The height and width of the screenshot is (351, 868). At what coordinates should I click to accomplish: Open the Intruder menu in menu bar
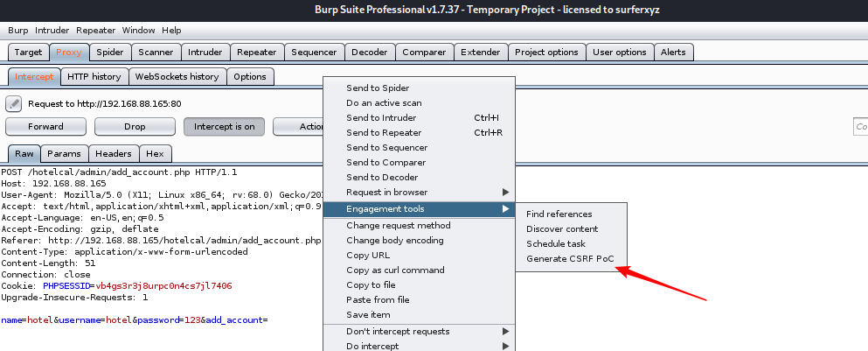pyautogui.click(x=52, y=31)
